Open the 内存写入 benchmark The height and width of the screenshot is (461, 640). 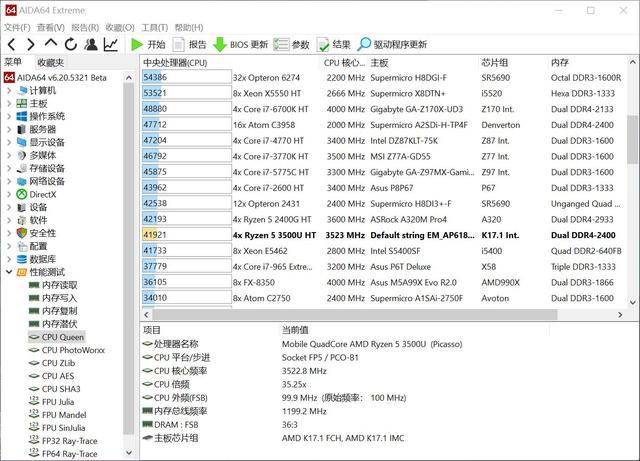(x=53, y=298)
